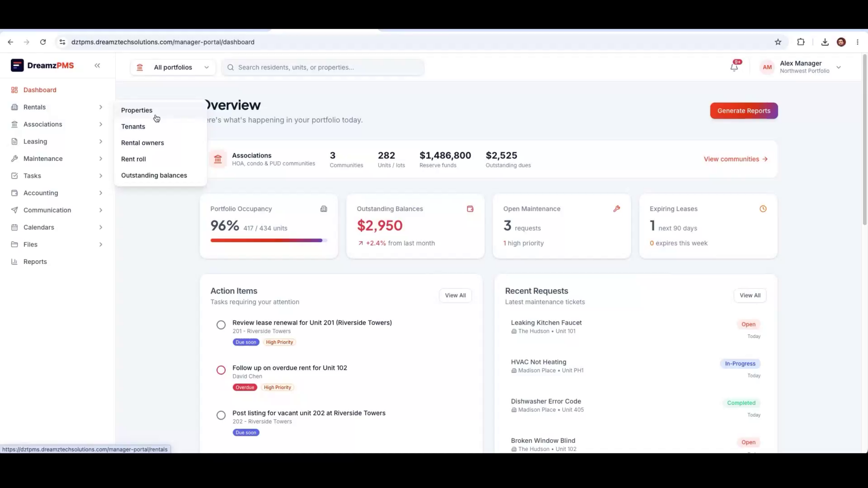Expand the Calendars submenu chevron
Viewport: 868px width, 488px height.
(101, 227)
